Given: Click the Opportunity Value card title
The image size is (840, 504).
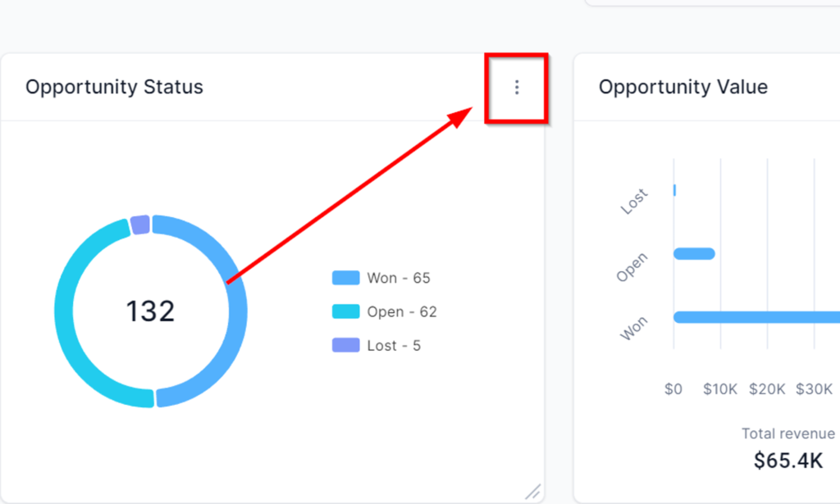Looking at the screenshot, I should [683, 87].
